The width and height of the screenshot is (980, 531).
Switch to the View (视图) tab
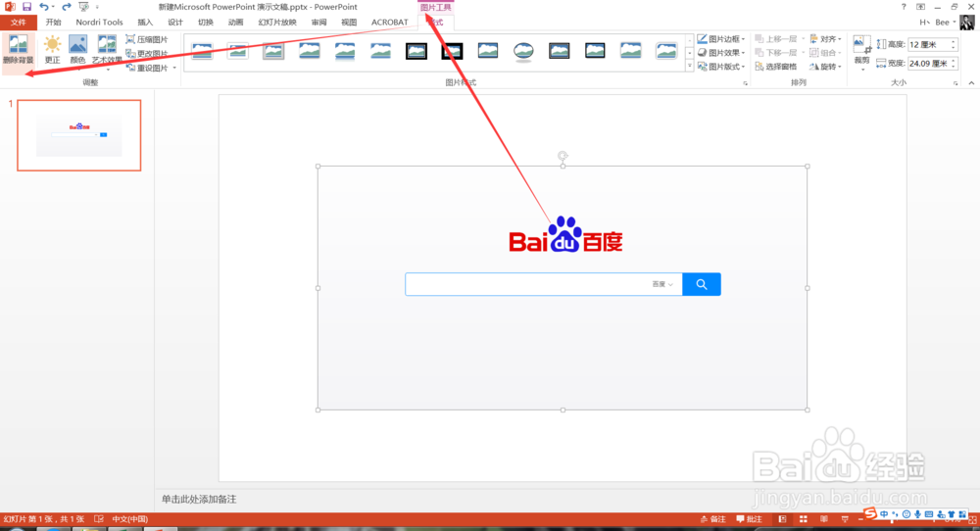click(349, 22)
